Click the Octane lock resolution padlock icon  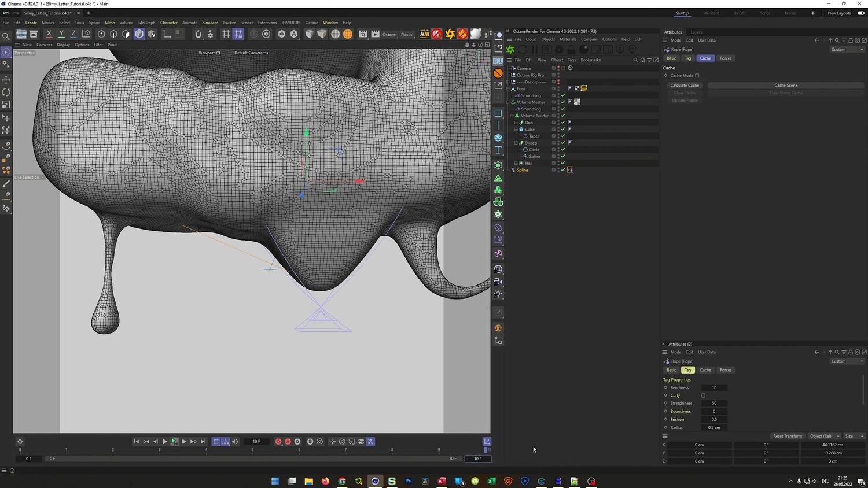[x=571, y=50]
